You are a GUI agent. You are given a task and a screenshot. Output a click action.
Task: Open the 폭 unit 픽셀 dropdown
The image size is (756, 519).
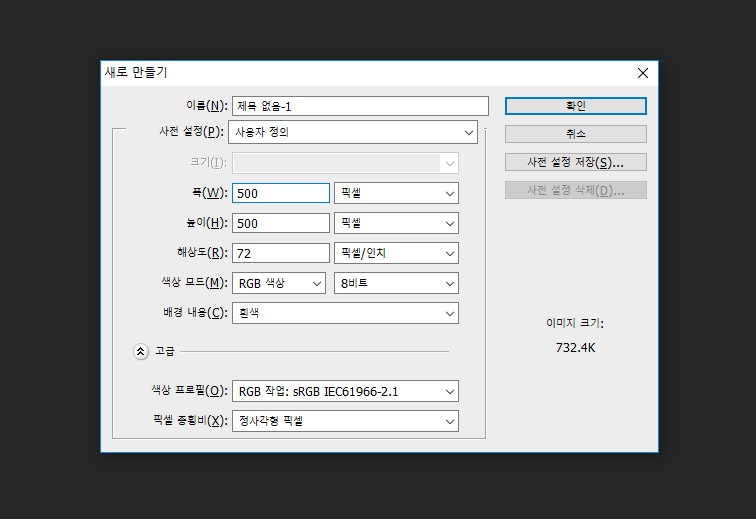coord(396,193)
